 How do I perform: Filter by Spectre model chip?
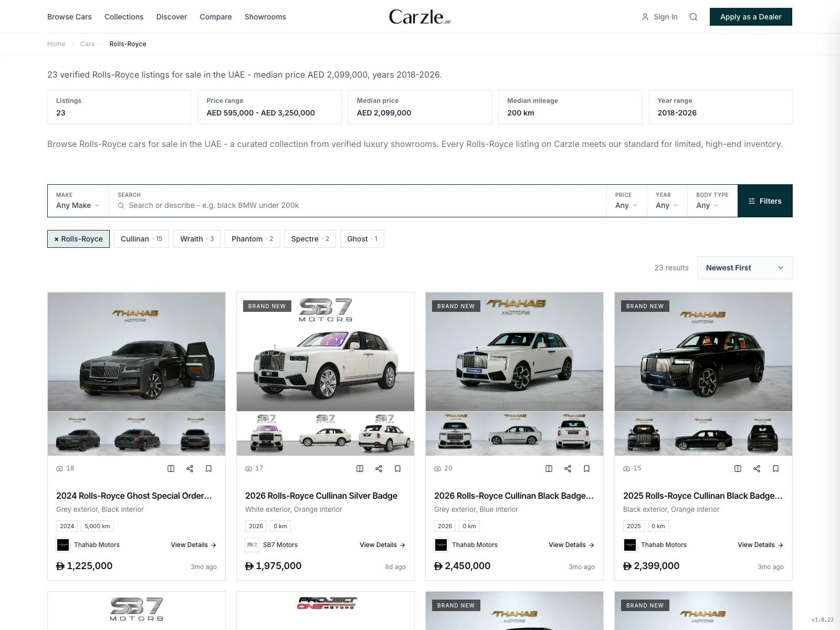pos(310,239)
